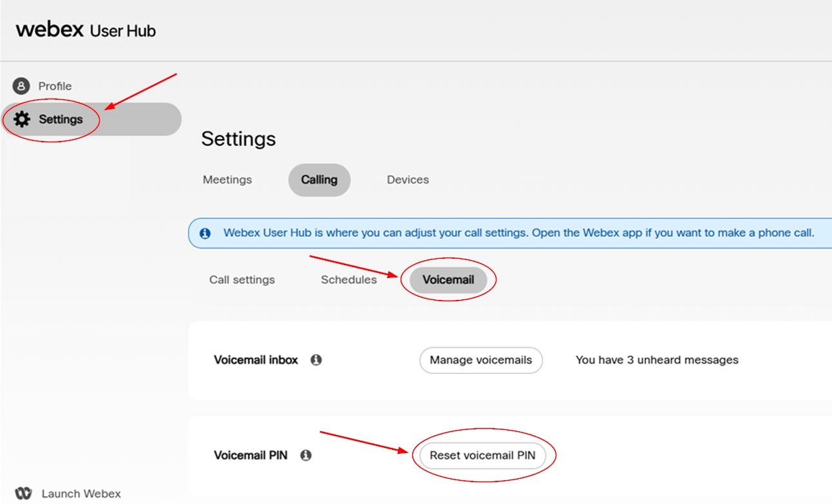Select the Calling tab
The height and width of the screenshot is (504, 832).
(319, 180)
